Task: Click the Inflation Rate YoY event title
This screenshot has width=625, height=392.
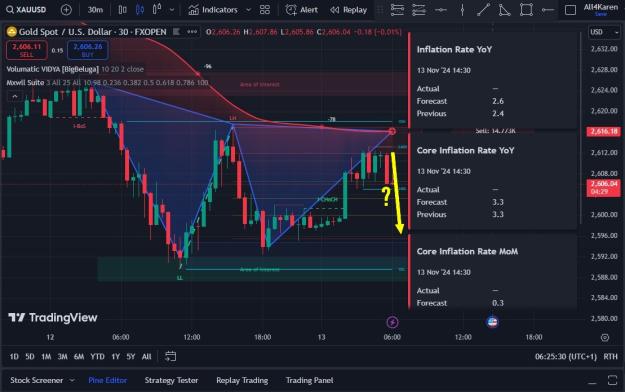Action: 454,49
